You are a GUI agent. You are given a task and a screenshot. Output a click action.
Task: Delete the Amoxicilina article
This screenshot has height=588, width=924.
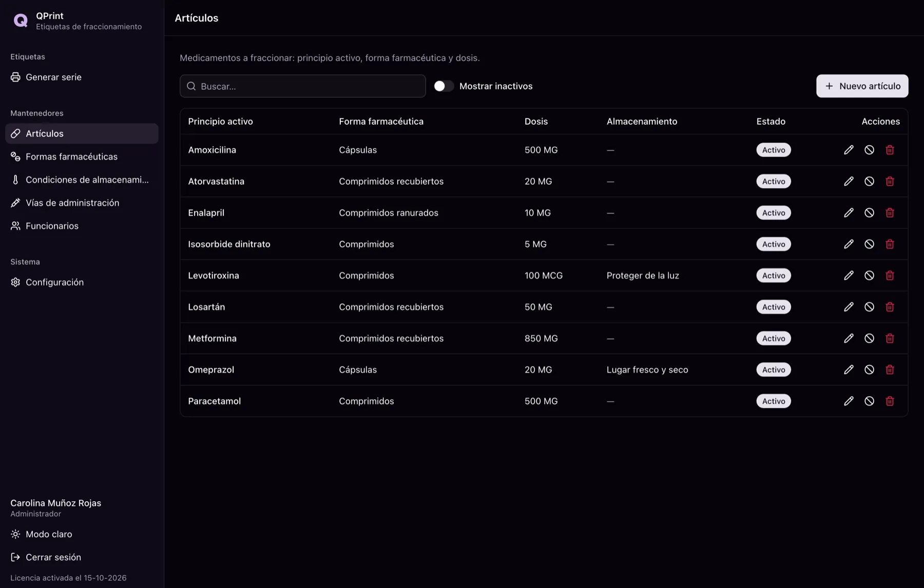click(x=890, y=150)
